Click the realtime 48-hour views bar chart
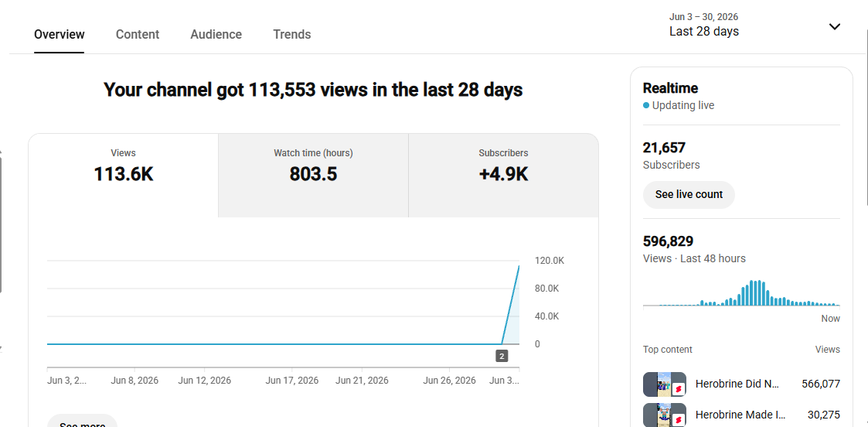 pyautogui.click(x=741, y=293)
